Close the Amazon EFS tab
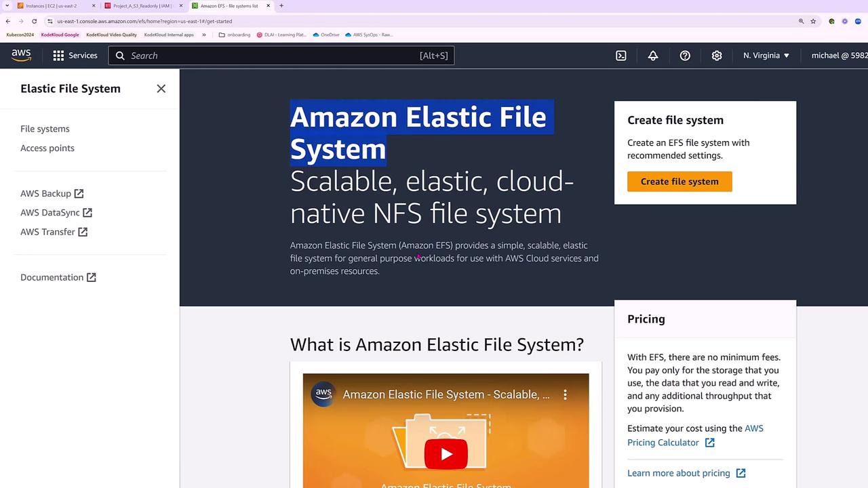868x488 pixels. (x=269, y=6)
